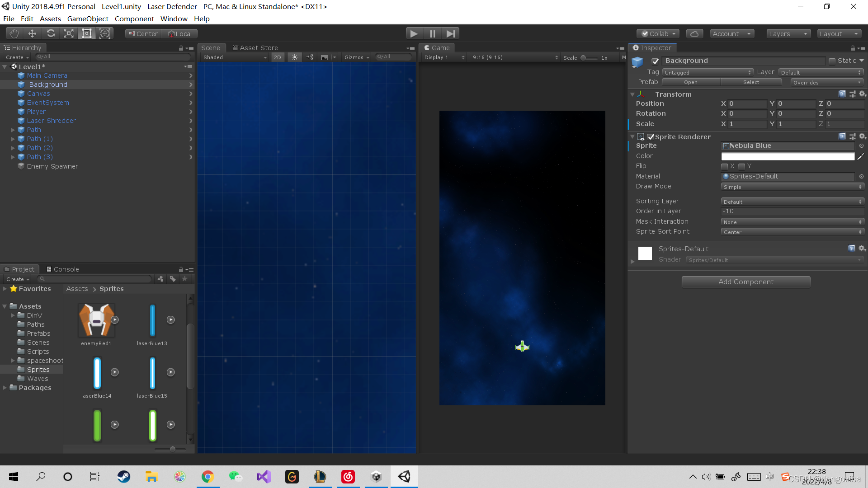Image resolution: width=868 pixels, height=488 pixels.
Task: Enable Flip X checkbox
Action: point(725,166)
